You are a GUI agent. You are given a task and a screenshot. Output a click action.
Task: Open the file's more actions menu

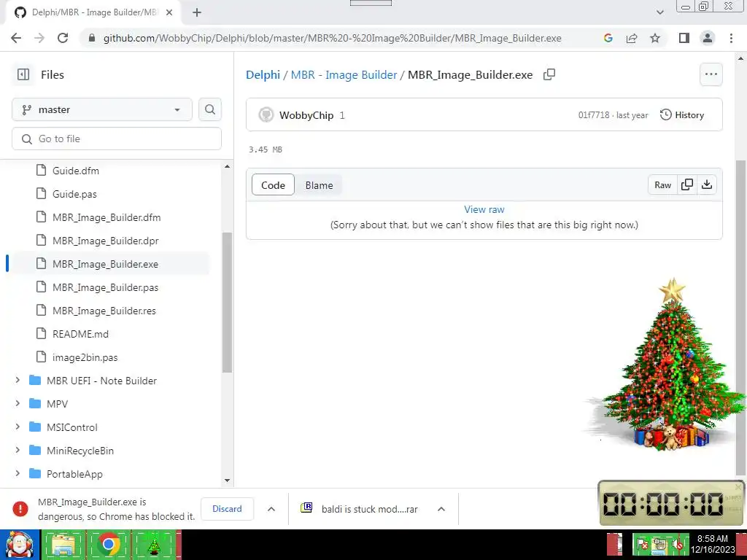pyautogui.click(x=711, y=74)
